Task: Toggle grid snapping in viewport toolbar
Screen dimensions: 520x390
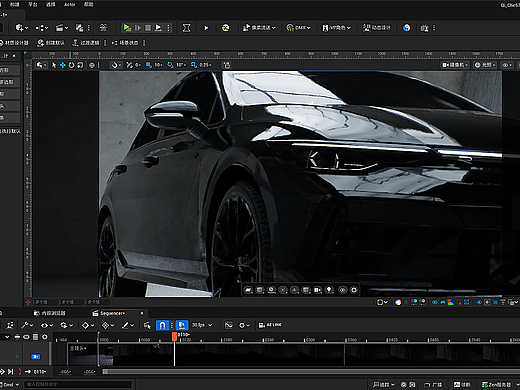Action: pos(149,65)
